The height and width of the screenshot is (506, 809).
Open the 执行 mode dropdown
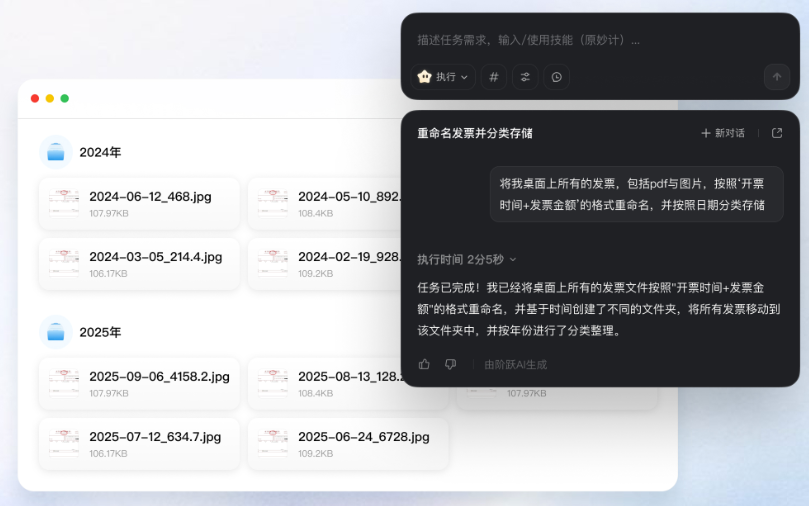tap(443, 77)
